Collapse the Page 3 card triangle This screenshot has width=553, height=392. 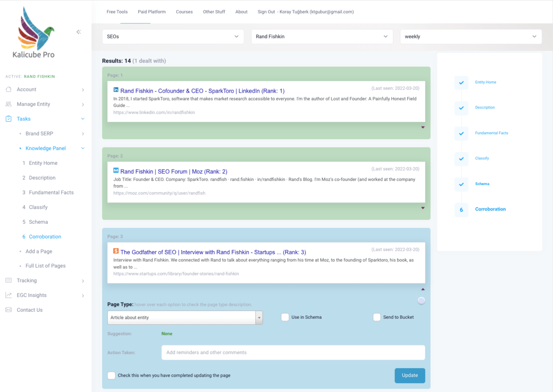(423, 289)
